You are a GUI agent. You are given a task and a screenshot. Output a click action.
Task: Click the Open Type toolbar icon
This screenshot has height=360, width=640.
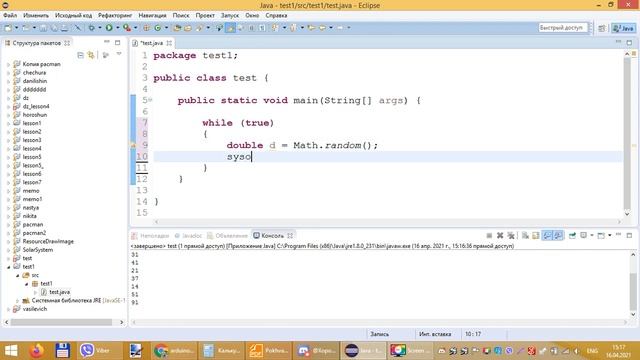pos(177,28)
